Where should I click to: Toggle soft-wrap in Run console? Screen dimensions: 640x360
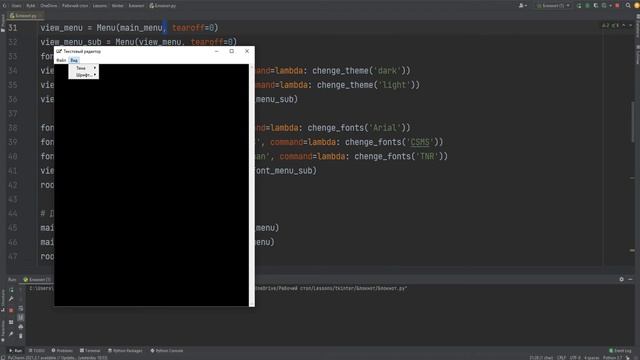(21, 309)
